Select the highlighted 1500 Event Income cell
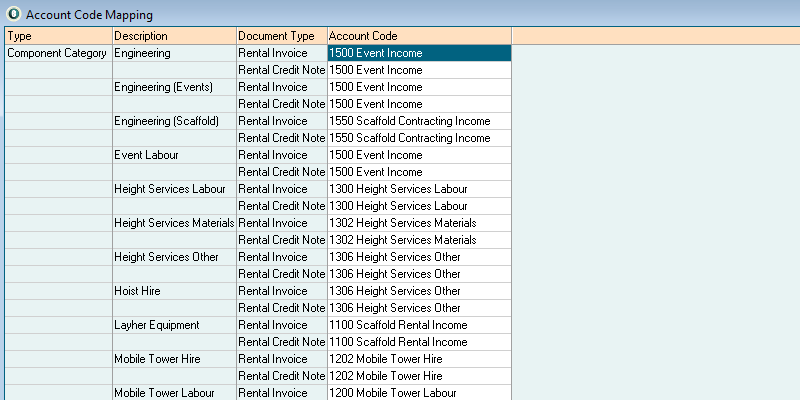 pyautogui.click(x=418, y=53)
